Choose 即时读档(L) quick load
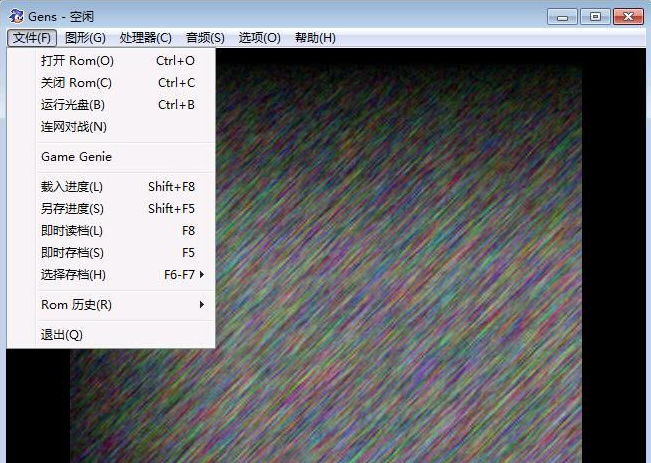The height and width of the screenshot is (463, 651). pos(111,230)
